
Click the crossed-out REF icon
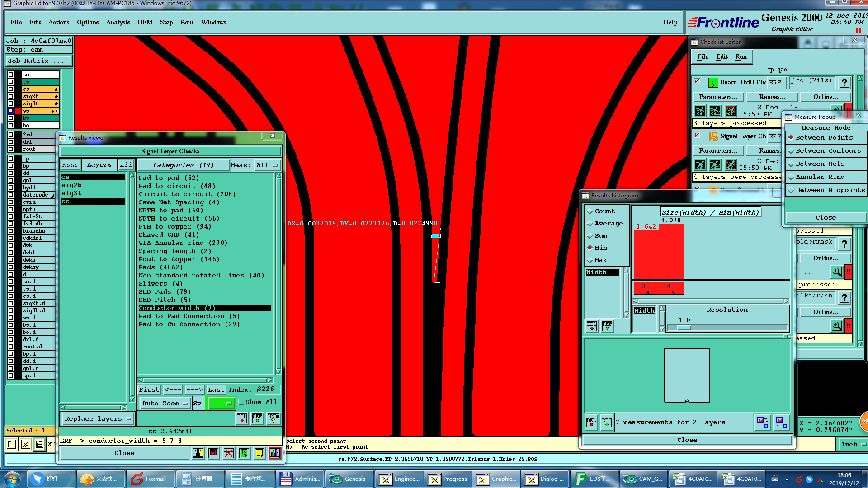[x=229, y=453]
